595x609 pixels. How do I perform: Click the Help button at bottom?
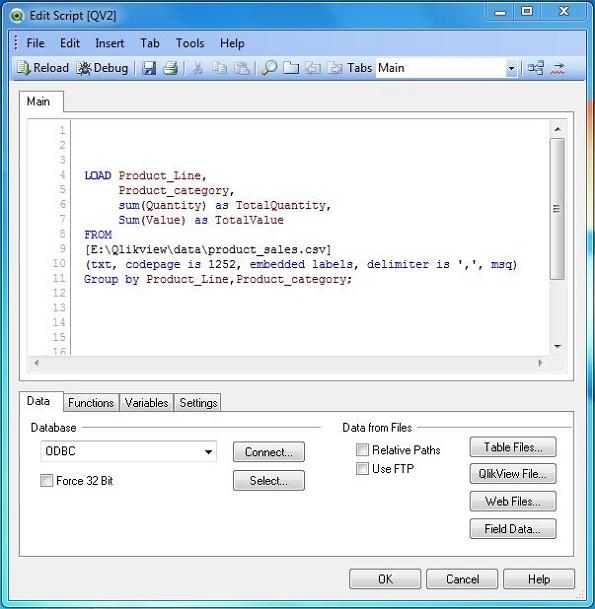539,579
